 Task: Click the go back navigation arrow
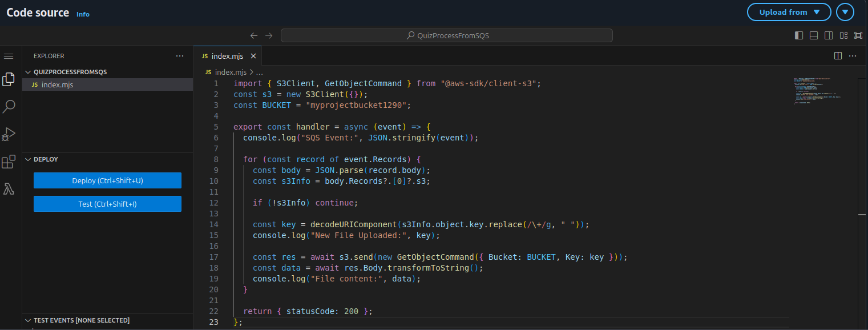click(x=254, y=35)
